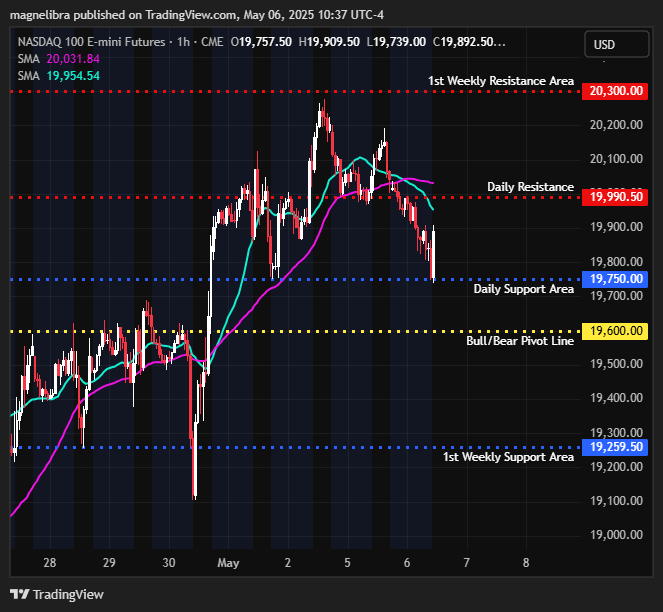Screen dimensions: 663x612
Task: Click the 19,200.00 price scale label
Action: [616, 467]
